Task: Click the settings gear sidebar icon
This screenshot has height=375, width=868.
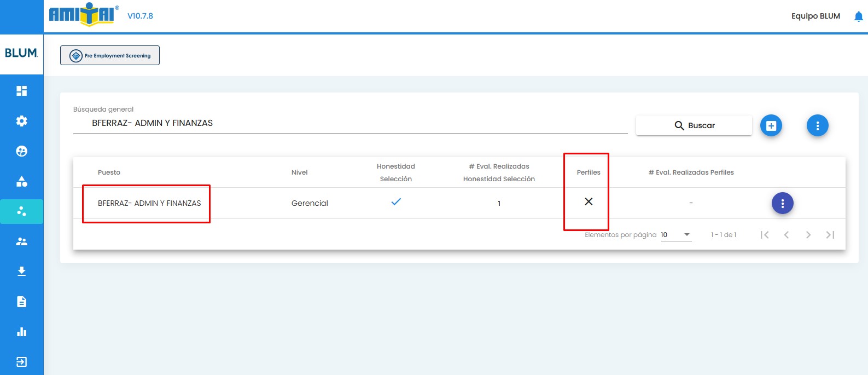Action: click(x=21, y=121)
